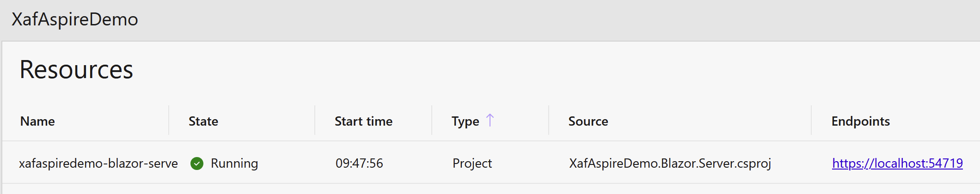Click the divider between Type and Source columns

click(x=549, y=120)
